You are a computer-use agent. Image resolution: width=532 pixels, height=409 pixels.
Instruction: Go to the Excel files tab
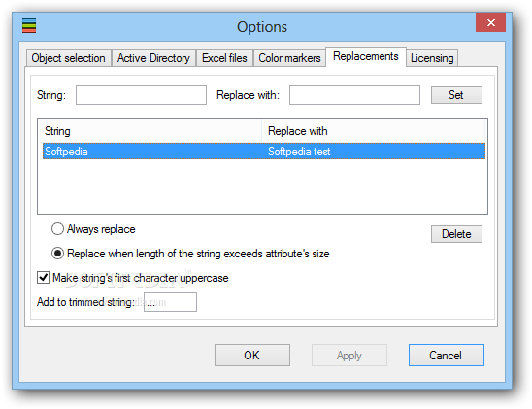click(224, 58)
